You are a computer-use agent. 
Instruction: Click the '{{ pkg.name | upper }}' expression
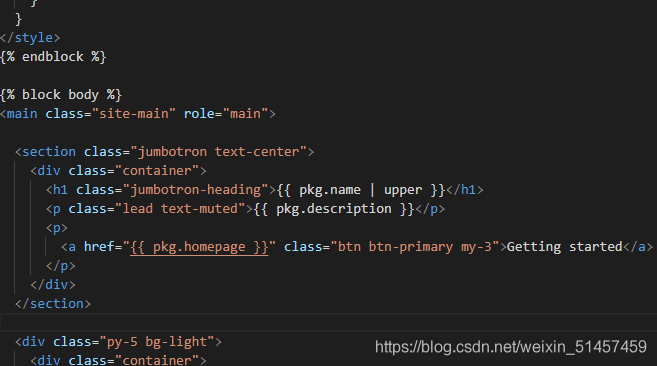(361, 190)
